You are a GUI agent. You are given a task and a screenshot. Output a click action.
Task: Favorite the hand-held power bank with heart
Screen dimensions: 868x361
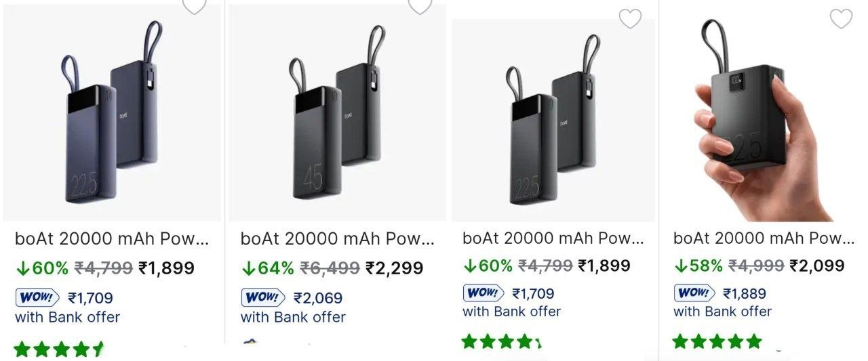click(x=841, y=19)
